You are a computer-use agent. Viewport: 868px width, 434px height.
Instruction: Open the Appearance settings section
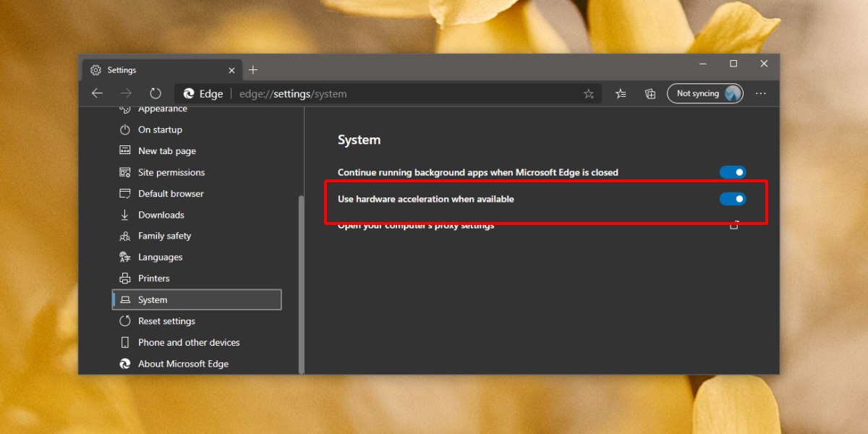[x=162, y=109]
